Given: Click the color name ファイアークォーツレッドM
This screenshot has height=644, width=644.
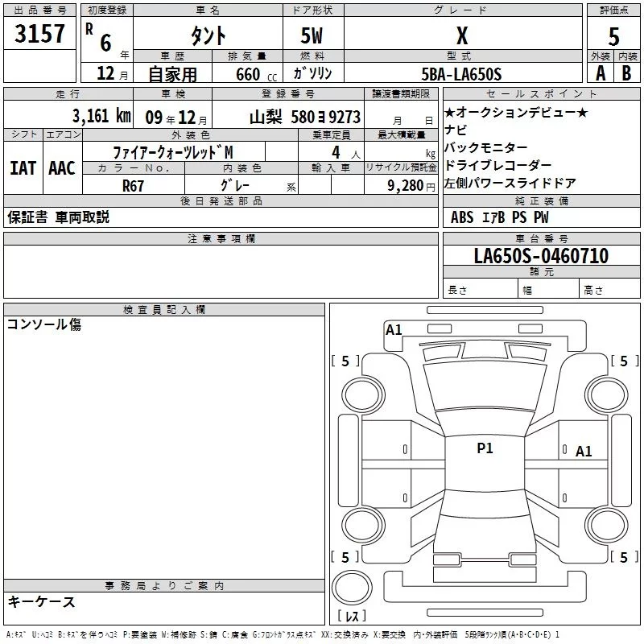Looking at the screenshot, I should pos(173,151).
